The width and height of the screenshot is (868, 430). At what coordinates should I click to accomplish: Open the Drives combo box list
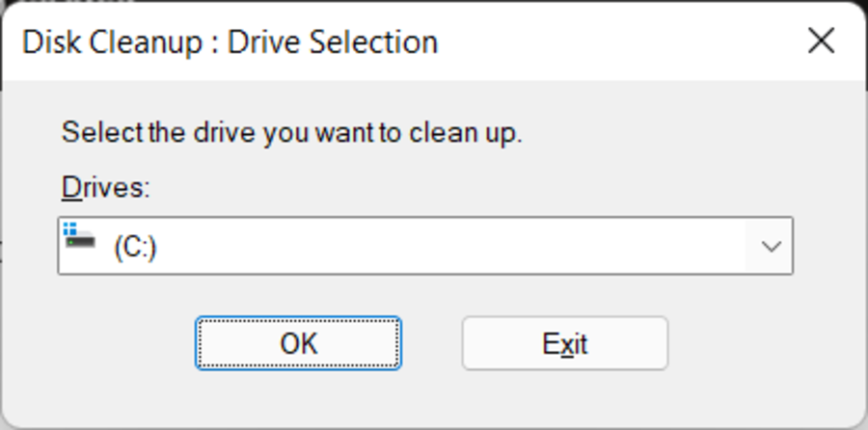click(x=425, y=246)
